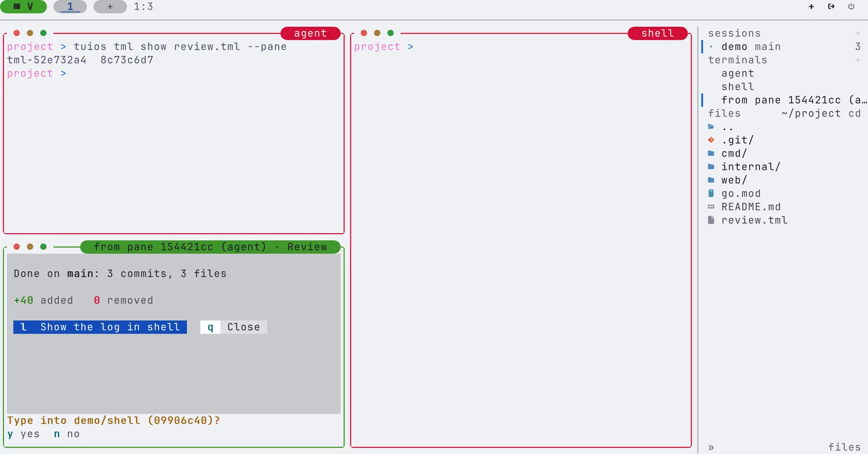Add a new terminal with terminals plus
868x454 pixels.
coord(858,60)
